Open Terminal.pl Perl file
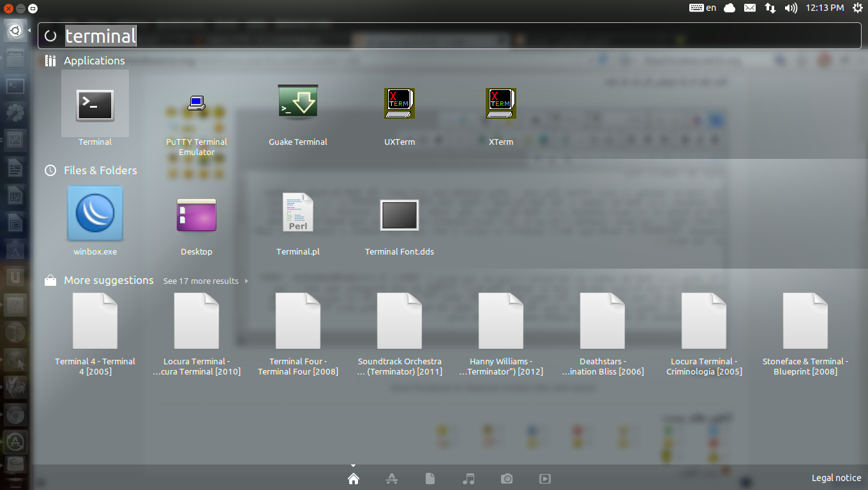868x490 pixels. point(298,213)
